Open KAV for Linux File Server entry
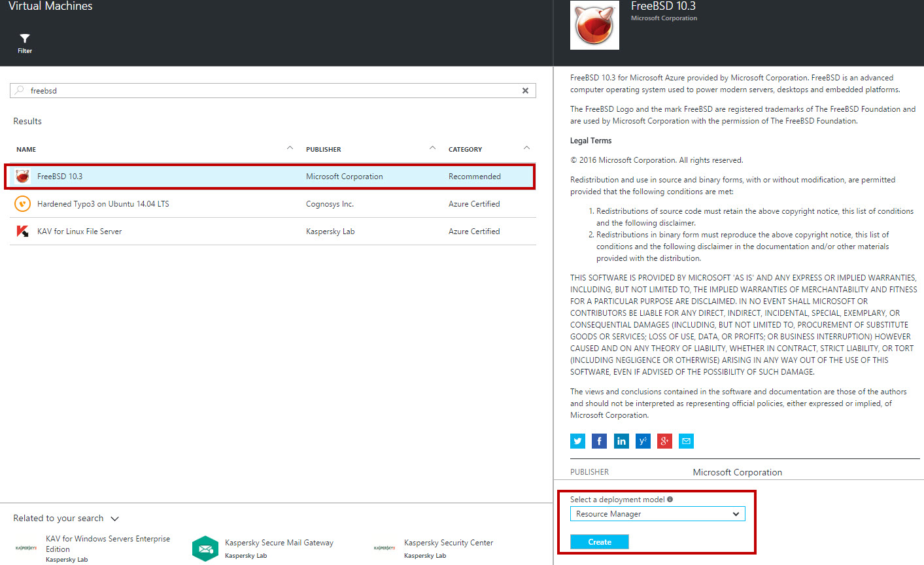Screen dimensions: 924x565 click(x=80, y=231)
